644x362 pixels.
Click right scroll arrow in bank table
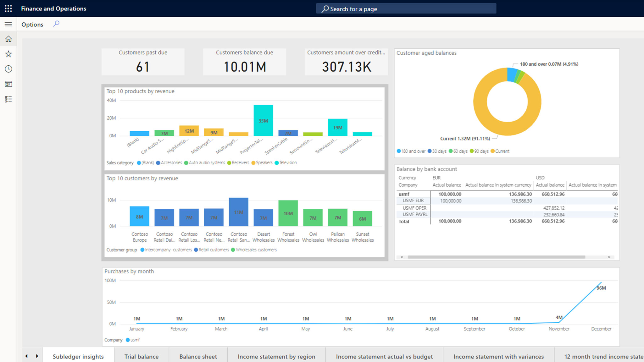pos(609,257)
